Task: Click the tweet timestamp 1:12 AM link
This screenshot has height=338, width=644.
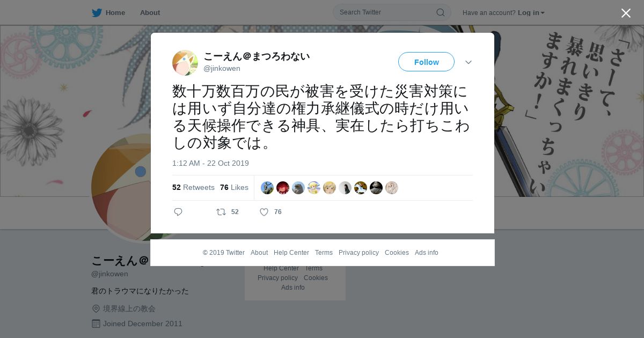Action: (x=210, y=163)
